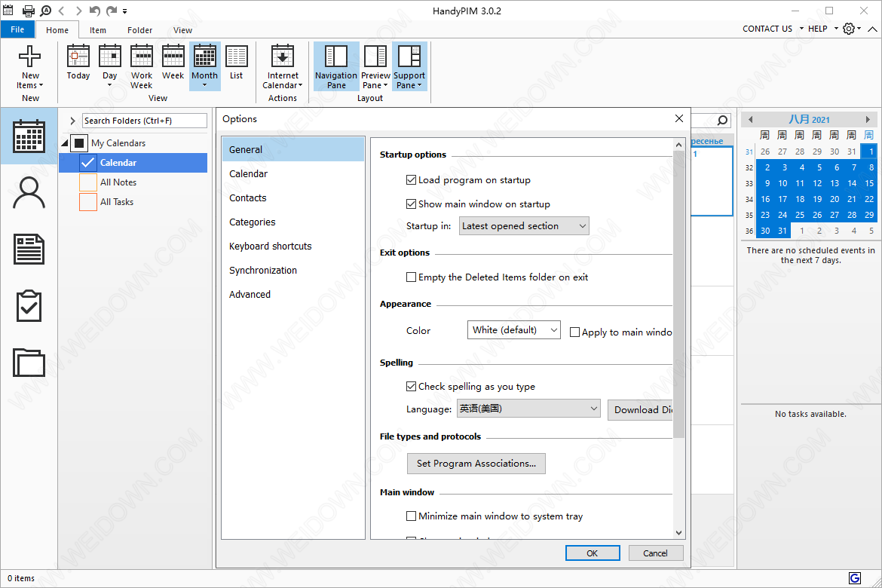
Task: Click the Print Preview magnifier icon
Action: [45, 11]
